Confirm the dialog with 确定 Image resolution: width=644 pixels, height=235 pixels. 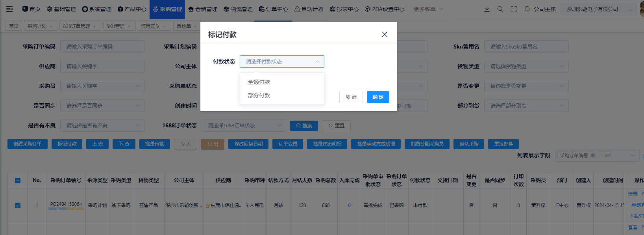(x=378, y=97)
